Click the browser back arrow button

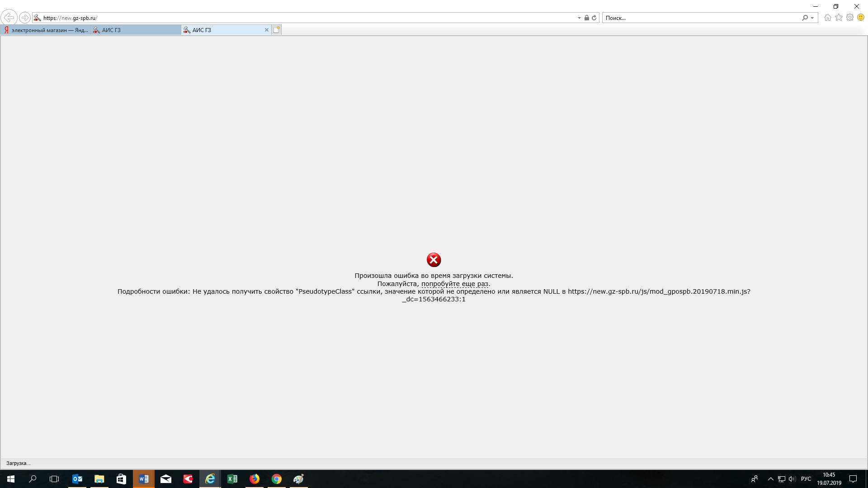tap(9, 18)
